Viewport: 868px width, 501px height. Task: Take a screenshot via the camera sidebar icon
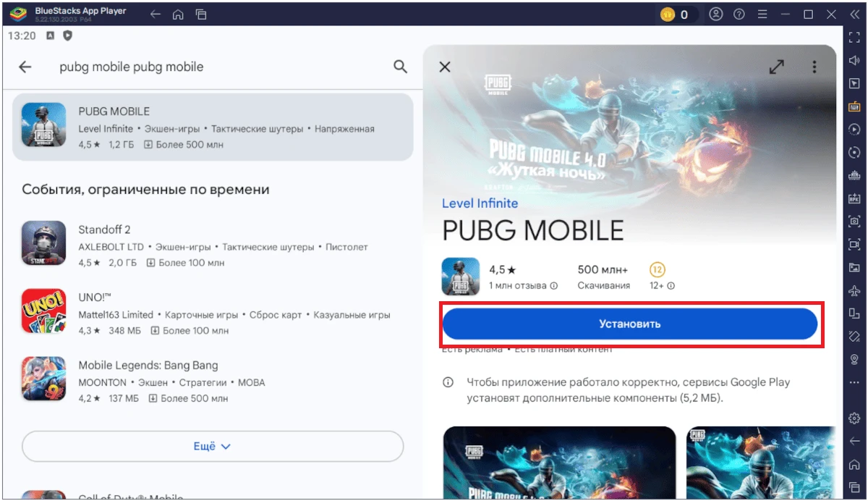coord(854,222)
